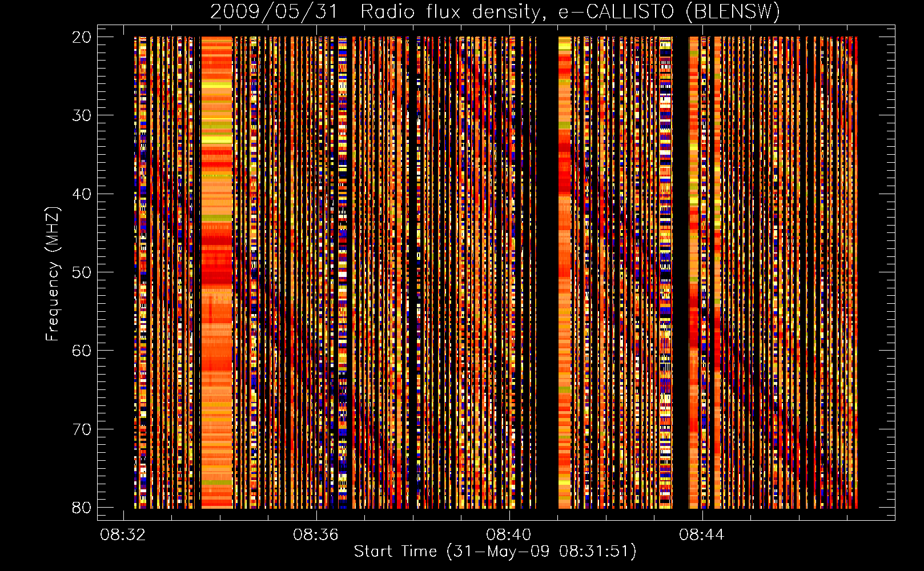This screenshot has height=571, width=924.
Task: Click the y-axis label "Frequency (MHZ)"
Action: [53, 274]
